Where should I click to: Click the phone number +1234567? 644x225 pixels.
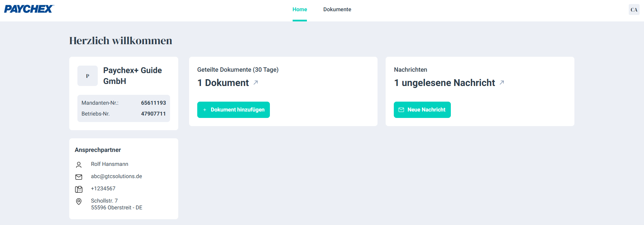coord(103,189)
